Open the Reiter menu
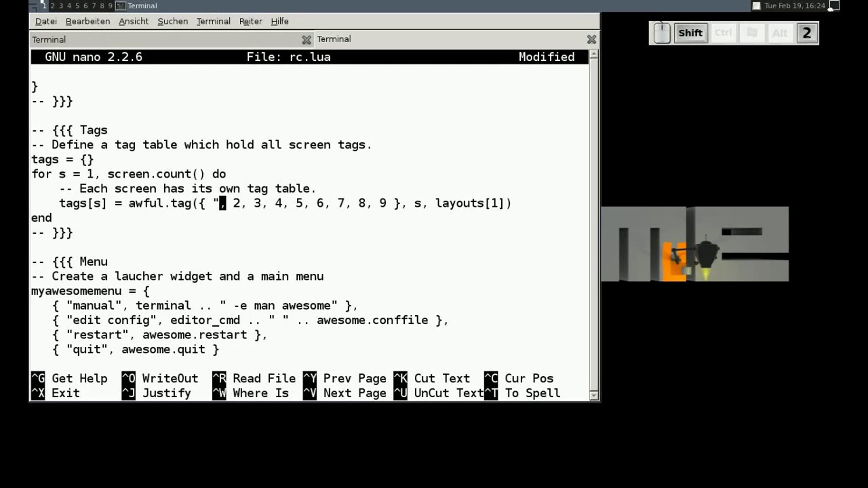The image size is (868, 488). (x=250, y=21)
